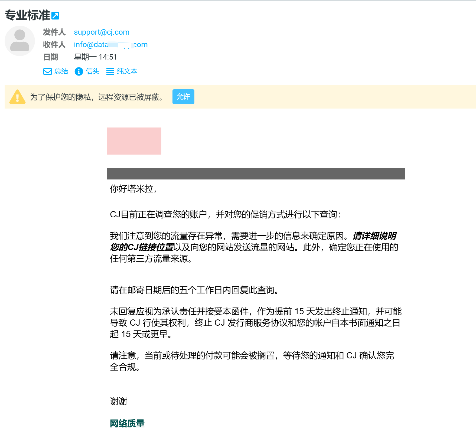Click the yellow warning triangle icon
The width and height of the screenshot is (476, 448).
pyautogui.click(x=17, y=97)
